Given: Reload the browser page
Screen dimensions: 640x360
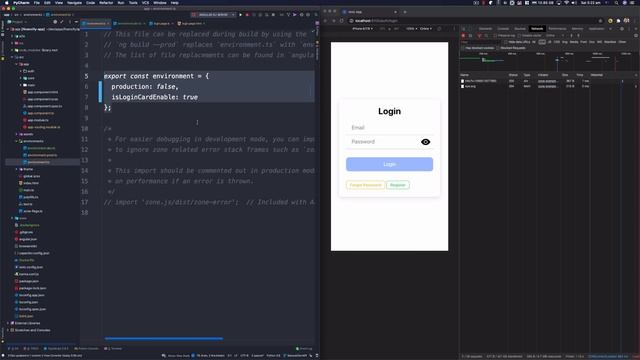Looking at the screenshot, I should (x=342, y=20).
